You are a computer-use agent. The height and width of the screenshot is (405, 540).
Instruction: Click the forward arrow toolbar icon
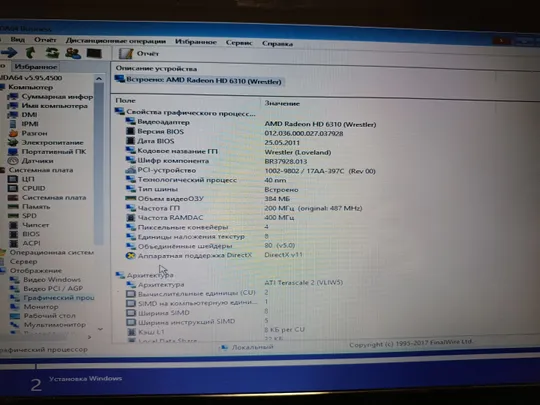click(9, 53)
